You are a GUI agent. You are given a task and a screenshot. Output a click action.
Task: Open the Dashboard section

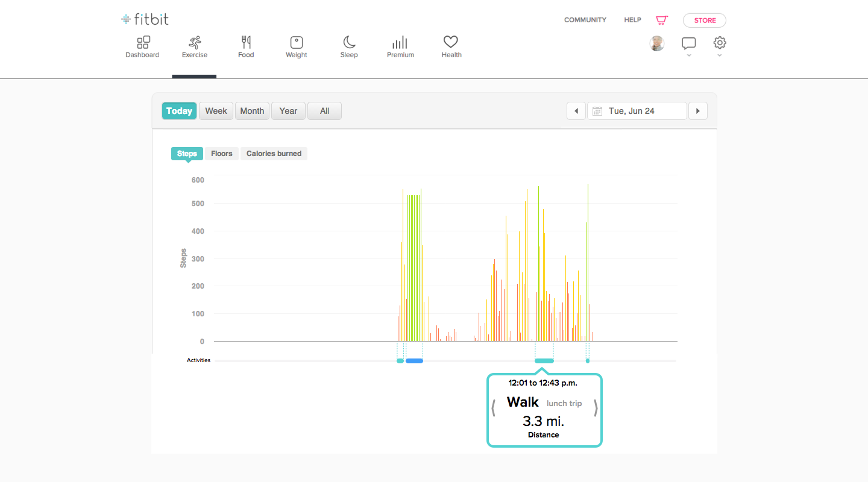point(142,47)
